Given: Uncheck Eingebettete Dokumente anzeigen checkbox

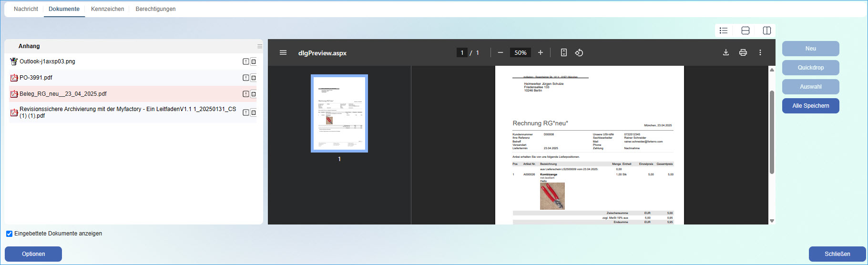Looking at the screenshot, I should pyautogui.click(x=9, y=234).
